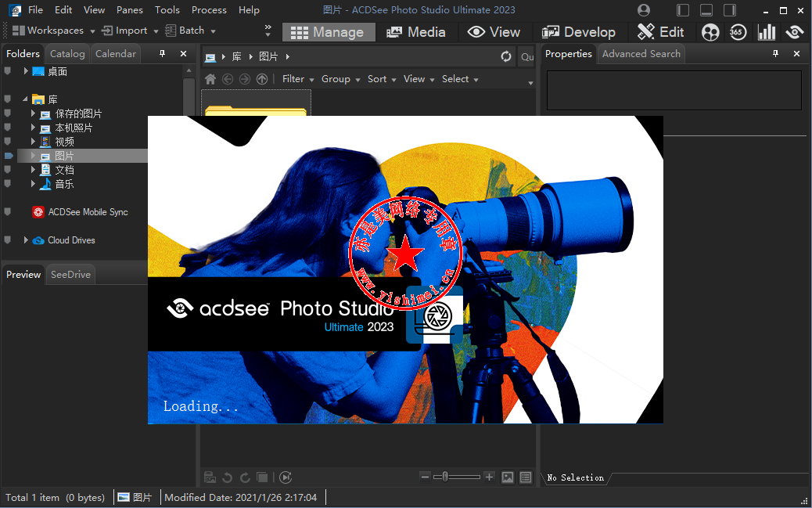Click the Quick Search field
Screen dimensions: 812x508
pyautogui.click(x=526, y=56)
